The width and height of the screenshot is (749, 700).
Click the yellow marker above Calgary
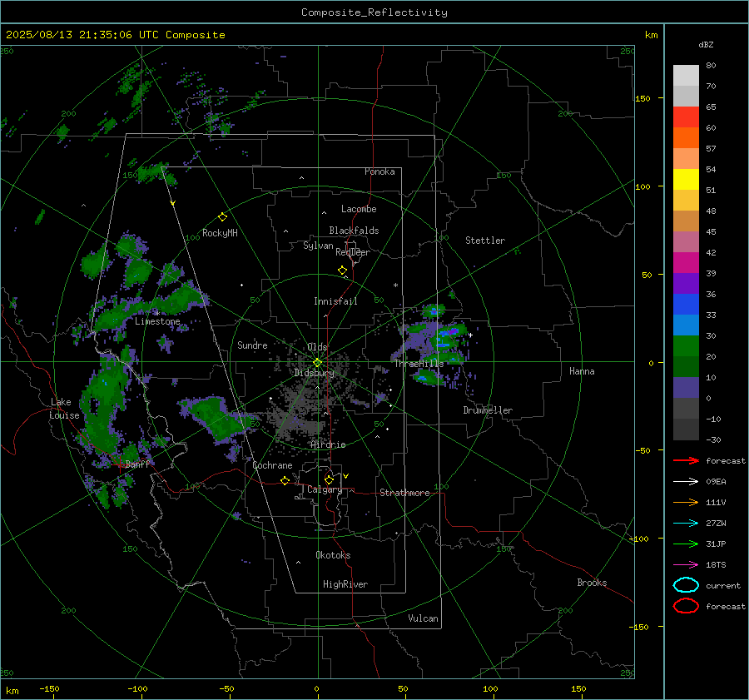pos(329,479)
